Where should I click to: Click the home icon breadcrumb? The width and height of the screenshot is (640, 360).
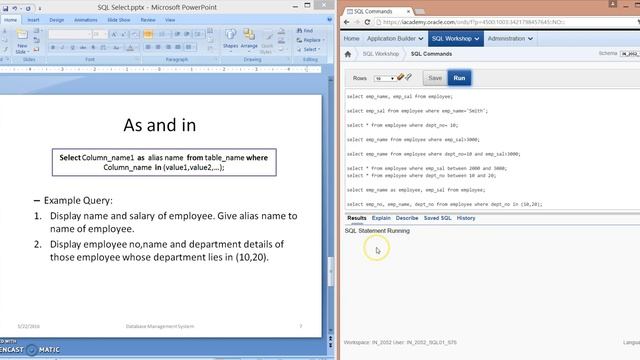pyautogui.click(x=348, y=54)
